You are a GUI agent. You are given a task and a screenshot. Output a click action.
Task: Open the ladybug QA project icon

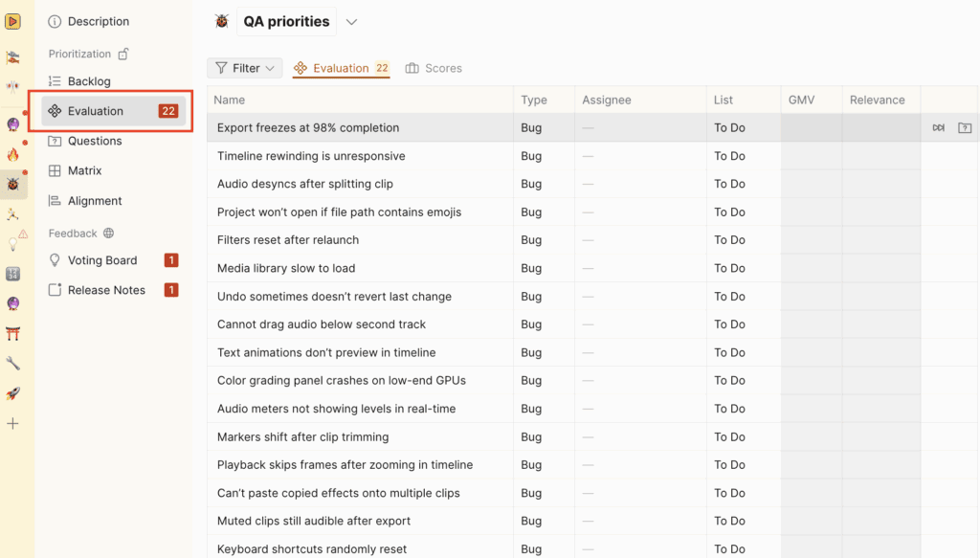pos(12,184)
